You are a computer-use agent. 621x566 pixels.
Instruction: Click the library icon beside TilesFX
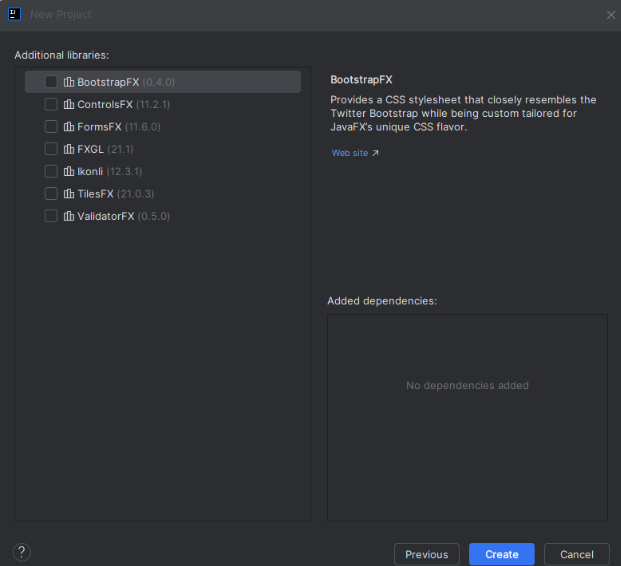pos(69,194)
